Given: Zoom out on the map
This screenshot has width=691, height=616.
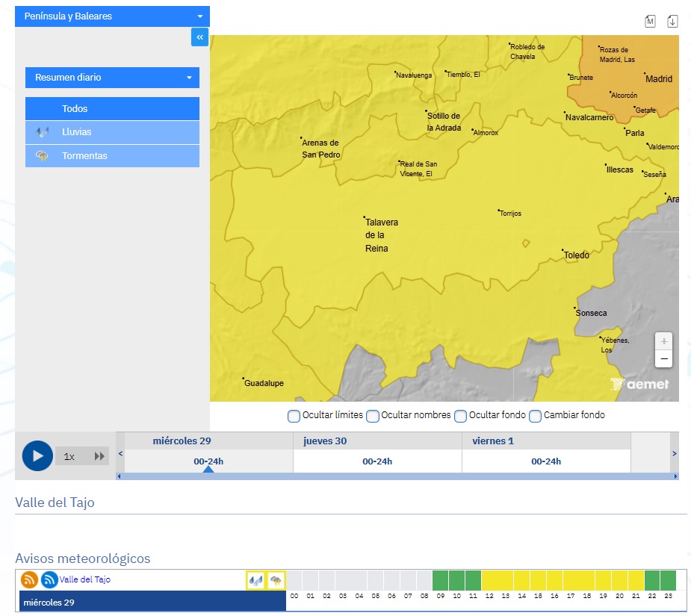Looking at the screenshot, I should (x=663, y=359).
